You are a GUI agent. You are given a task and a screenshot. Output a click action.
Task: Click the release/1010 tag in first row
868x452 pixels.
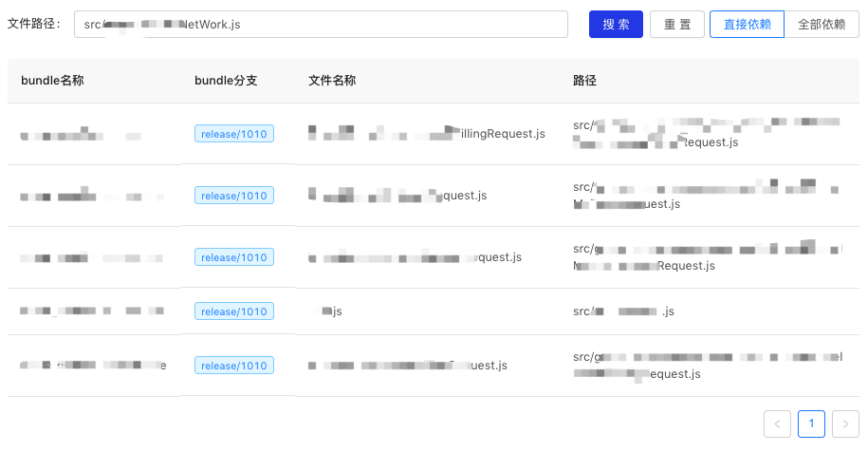[x=234, y=134]
